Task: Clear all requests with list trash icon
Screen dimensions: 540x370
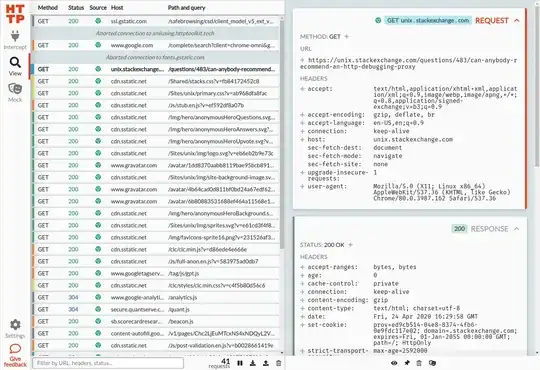Action: coord(279,363)
